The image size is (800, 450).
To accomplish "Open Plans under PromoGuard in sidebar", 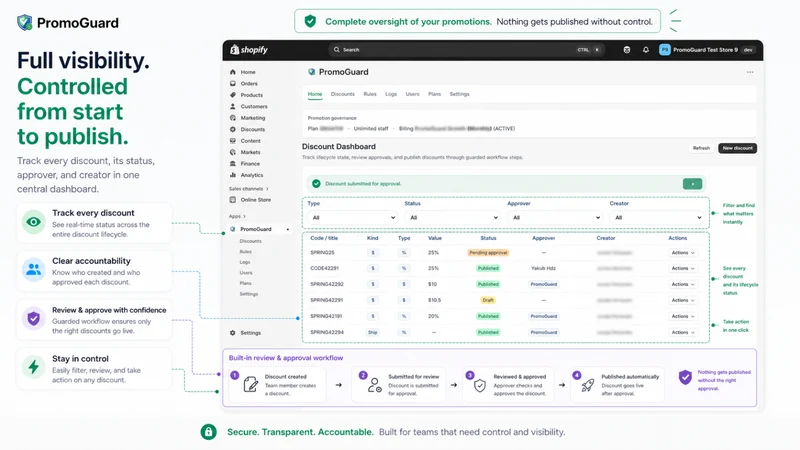I will tap(245, 283).
